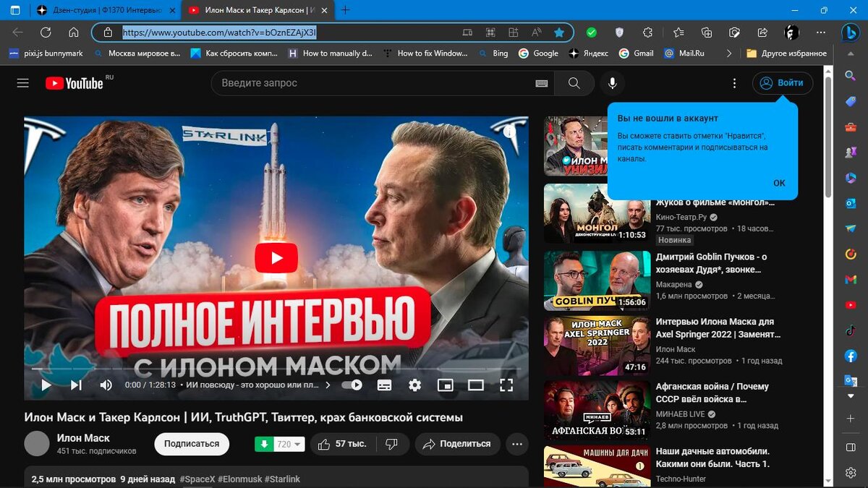Viewport: 868px width, 488px height.
Task: Play the video with the big red button
Action: click(276, 258)
